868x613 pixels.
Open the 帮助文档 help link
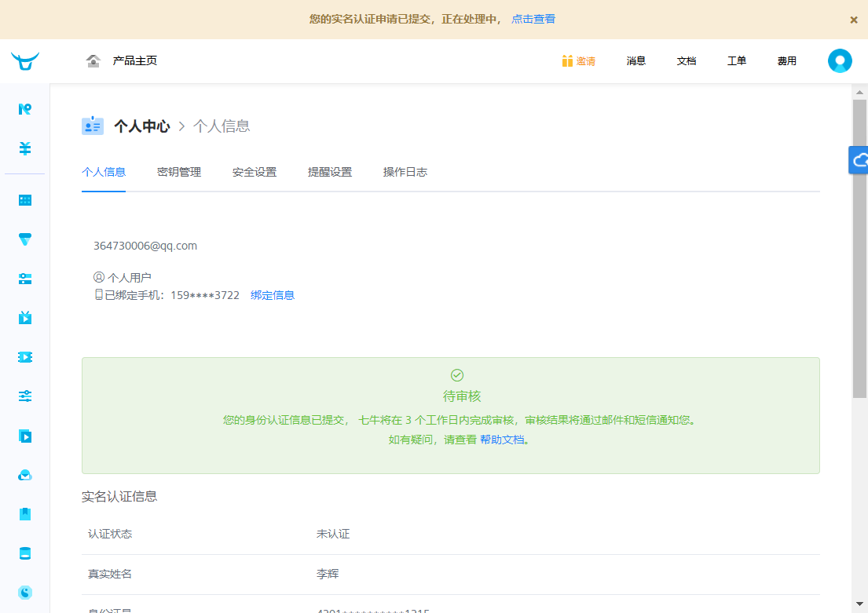point(504,440)
